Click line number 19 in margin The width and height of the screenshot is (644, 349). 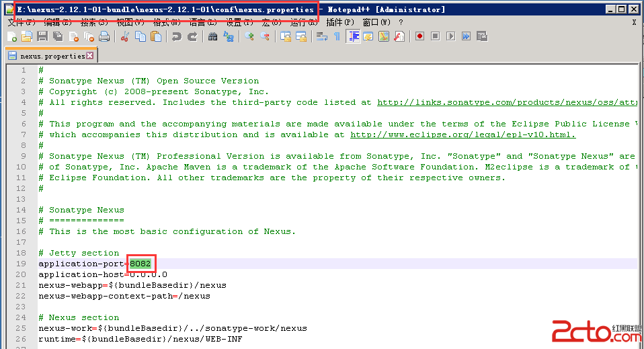tap(21, 264)
